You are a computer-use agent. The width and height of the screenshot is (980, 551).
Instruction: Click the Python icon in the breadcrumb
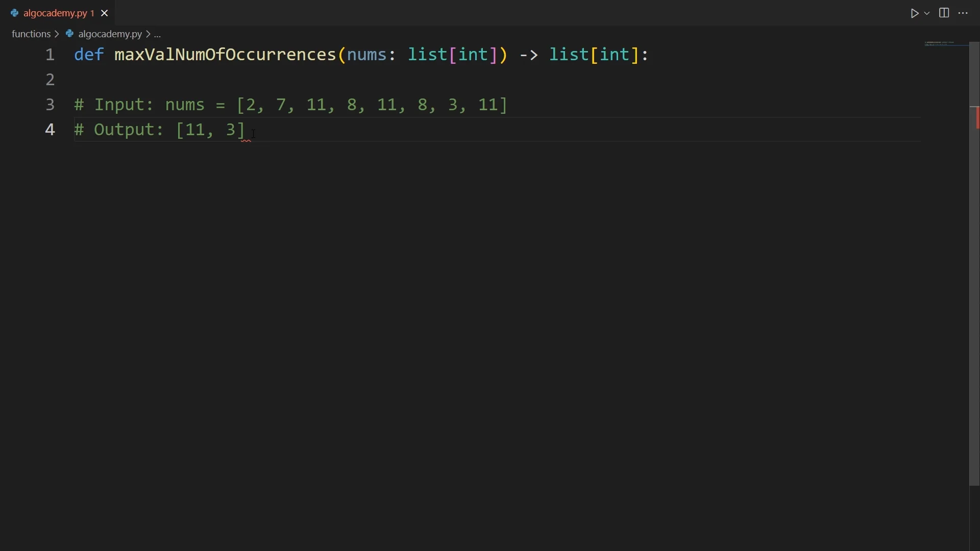[70, 34]
